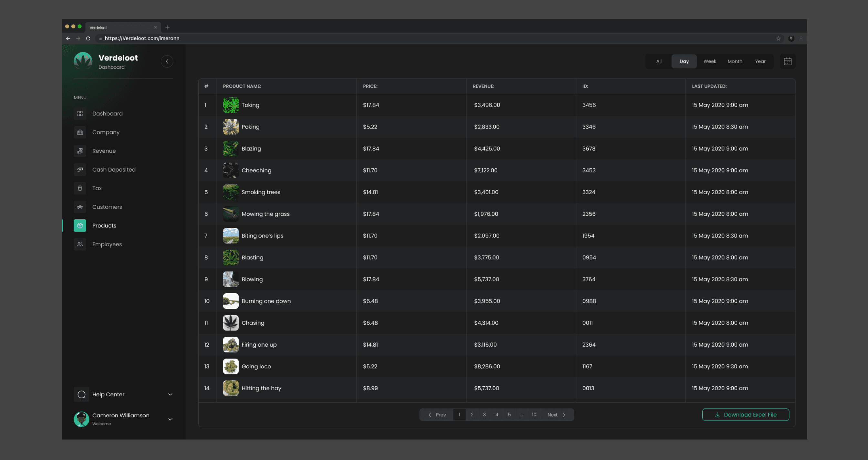Open the Employees menu item
Screen dimensions: 868x460
tap(107, 244)
